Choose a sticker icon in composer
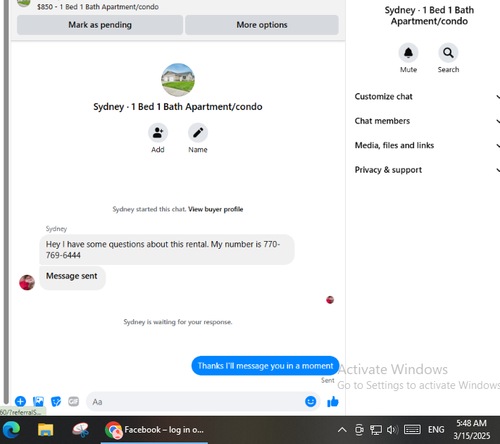Screen dimensions: 500x444 [x=56, y=401]
